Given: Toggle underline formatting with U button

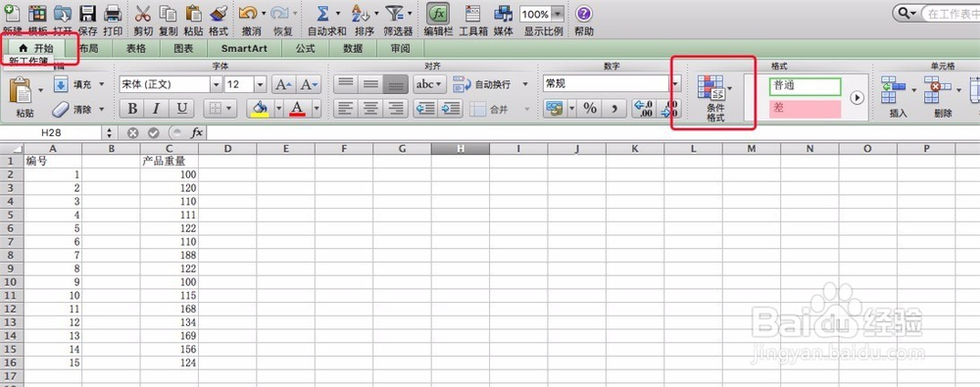Looking at the screenshot, I should tap(182, 109).
